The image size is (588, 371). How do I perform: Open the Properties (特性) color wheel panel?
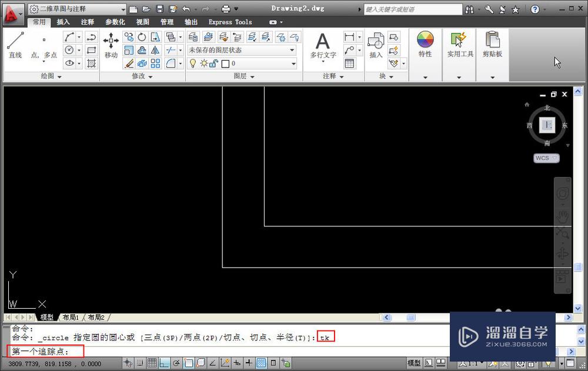[x=425, y=44]
